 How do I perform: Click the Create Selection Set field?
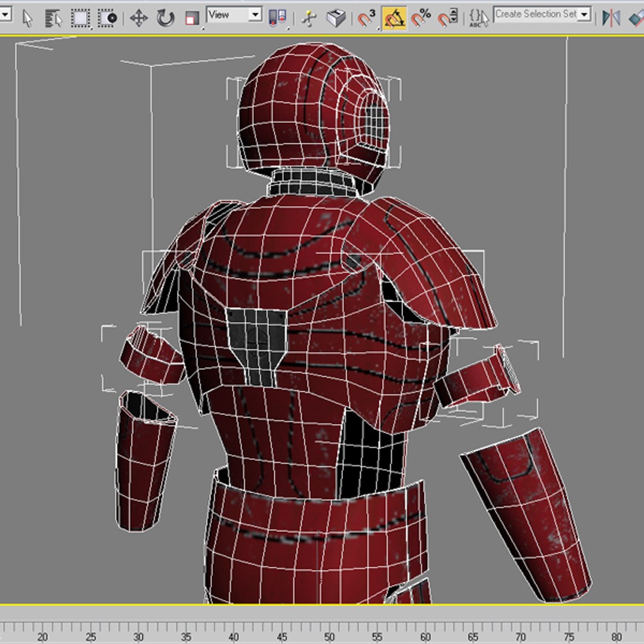coord(536,14)
